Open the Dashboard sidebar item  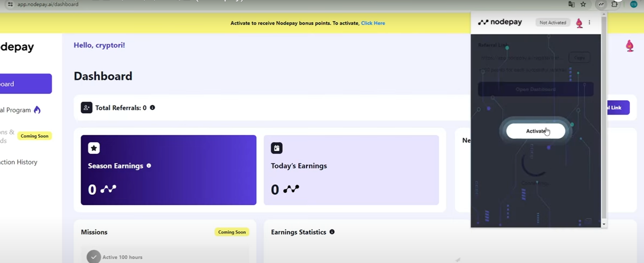pos(26,84)
